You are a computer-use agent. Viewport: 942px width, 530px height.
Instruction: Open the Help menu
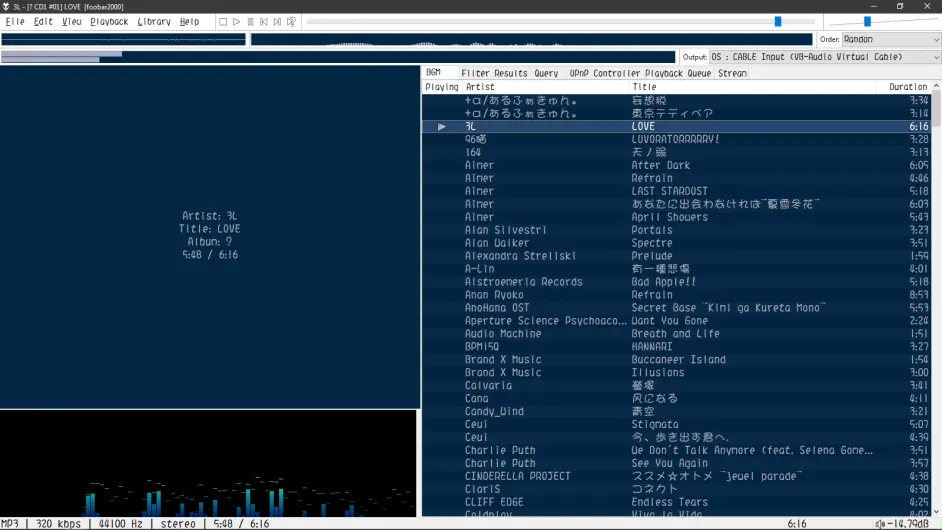click(189, 22)
